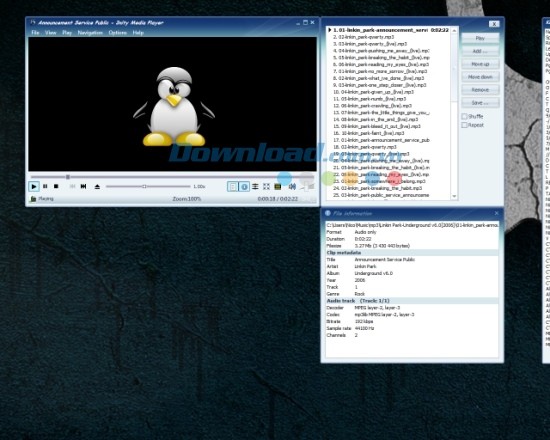Toggle the playlist panel icon in player toolbar

[x=232, y=186]
